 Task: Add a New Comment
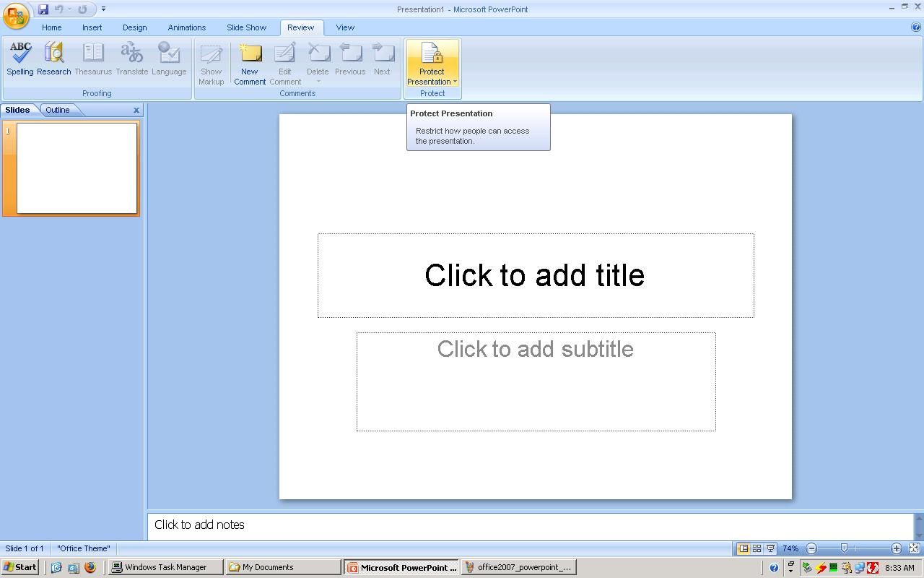(x=250, y=64)
